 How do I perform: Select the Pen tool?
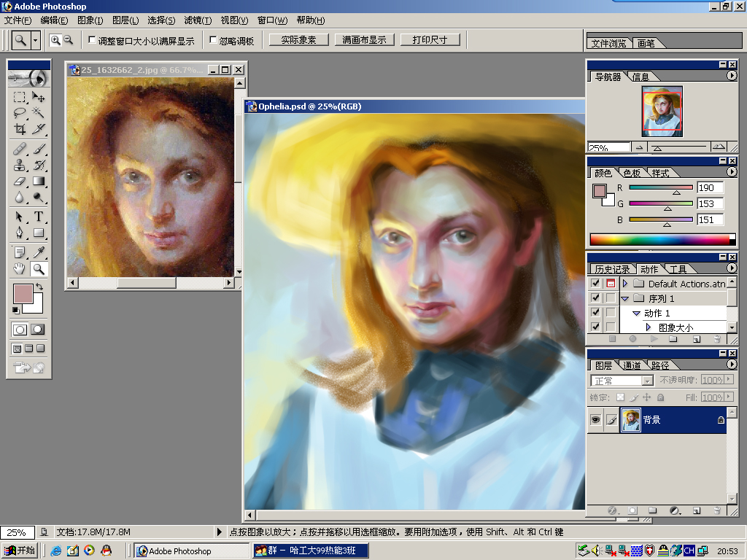pyautogui.click(x=20, y=233)
